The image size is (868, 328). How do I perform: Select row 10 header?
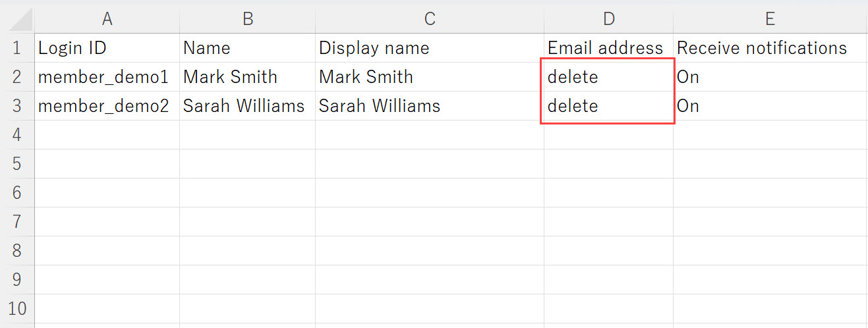click(x=17, y=308)
